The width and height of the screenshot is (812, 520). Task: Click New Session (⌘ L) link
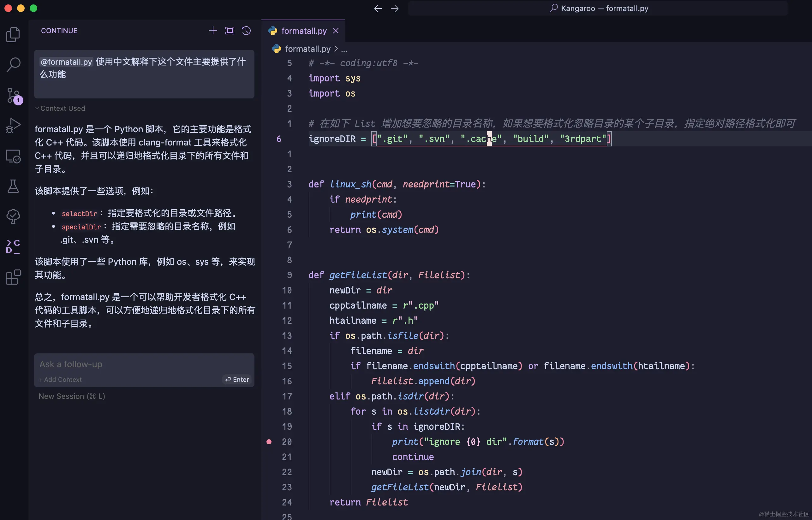pos(72,396)
